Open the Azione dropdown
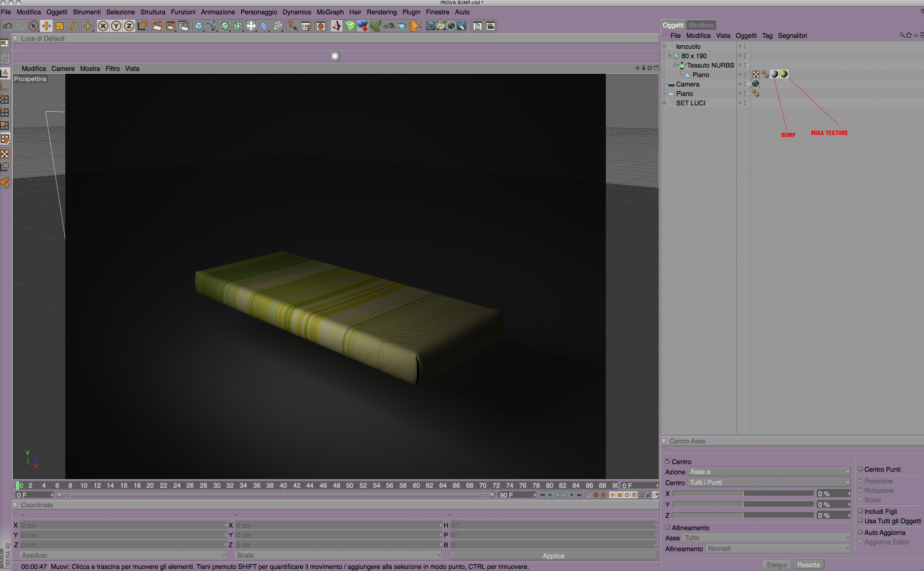The image size is (924, 571). point(769,472)
